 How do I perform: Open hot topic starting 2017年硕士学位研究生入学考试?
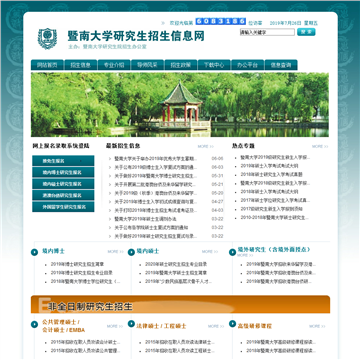[275, 201]
